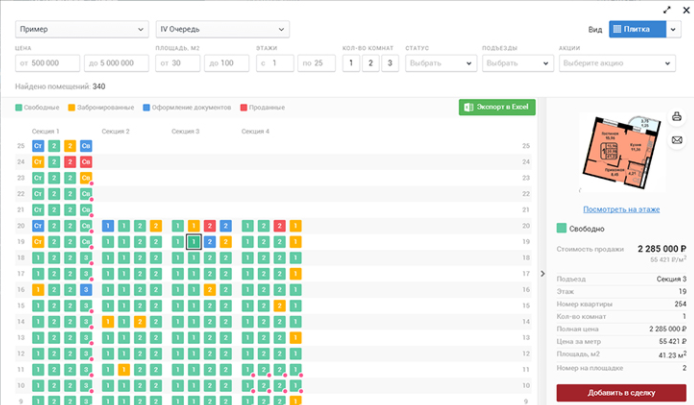This screenshot has width=694, height=405.
Task: Collapse the details panel using the chevron
Action: [543, 274]
